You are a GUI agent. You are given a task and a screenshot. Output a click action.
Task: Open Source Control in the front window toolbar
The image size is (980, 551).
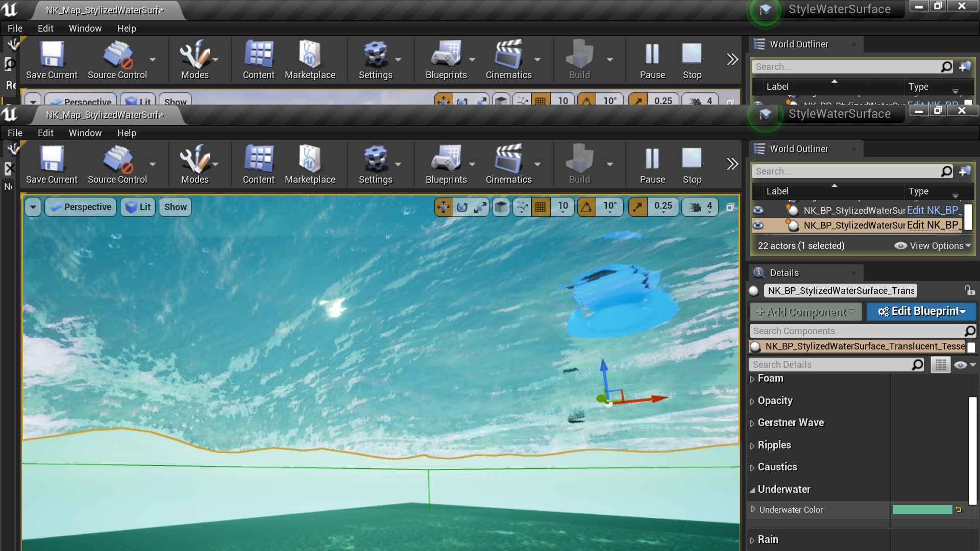[x=117, y=164]
